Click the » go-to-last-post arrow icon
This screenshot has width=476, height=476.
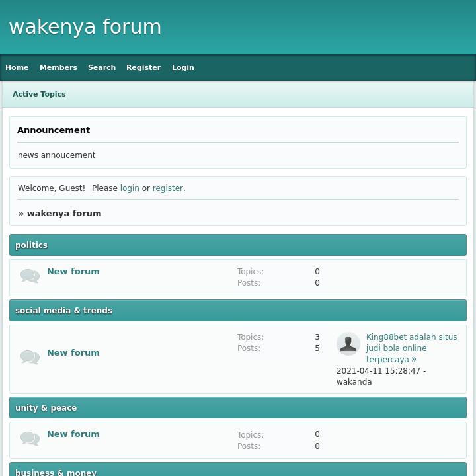415,359
